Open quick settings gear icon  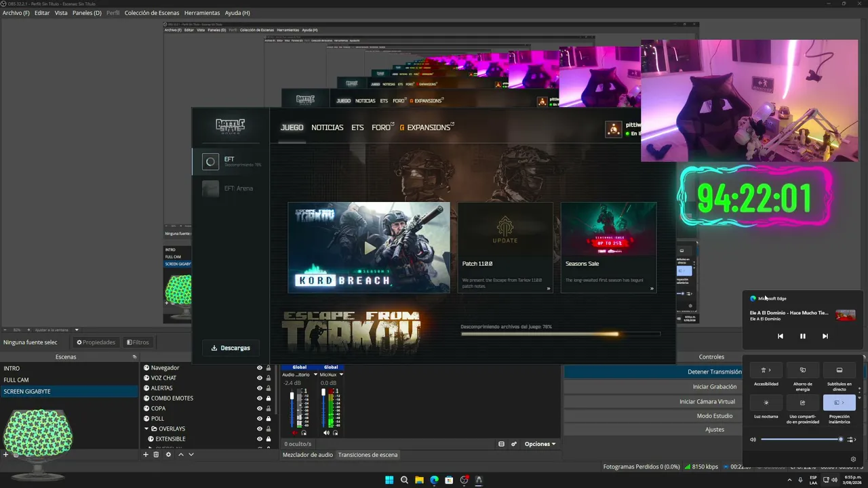853,459
